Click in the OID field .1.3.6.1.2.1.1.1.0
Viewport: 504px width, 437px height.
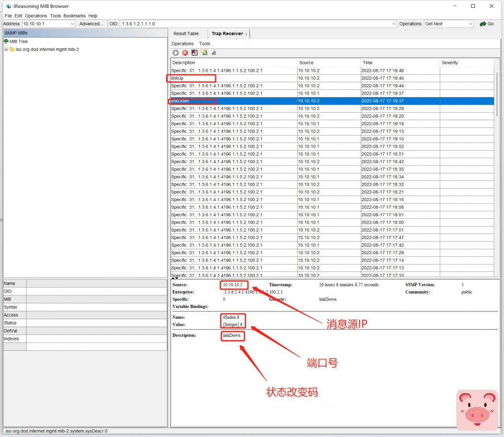click(255, 24)
